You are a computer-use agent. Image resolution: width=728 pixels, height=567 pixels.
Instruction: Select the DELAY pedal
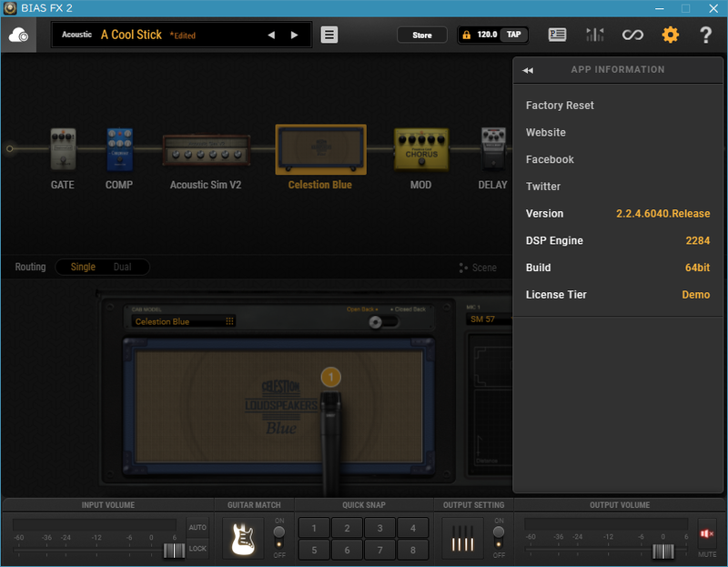click(x=493, y=148)
